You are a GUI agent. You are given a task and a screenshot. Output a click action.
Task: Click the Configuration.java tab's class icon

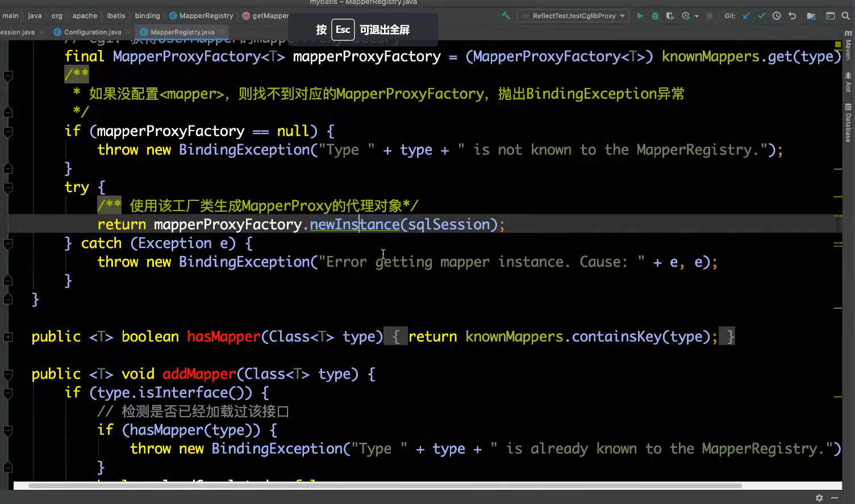click(x=57, y=32)
